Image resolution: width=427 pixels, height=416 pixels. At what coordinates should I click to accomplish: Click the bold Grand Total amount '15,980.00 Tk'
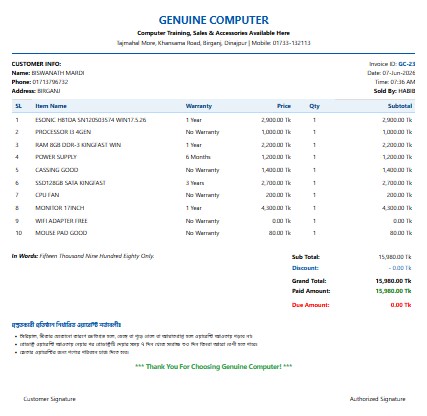[x=394, y=281]
